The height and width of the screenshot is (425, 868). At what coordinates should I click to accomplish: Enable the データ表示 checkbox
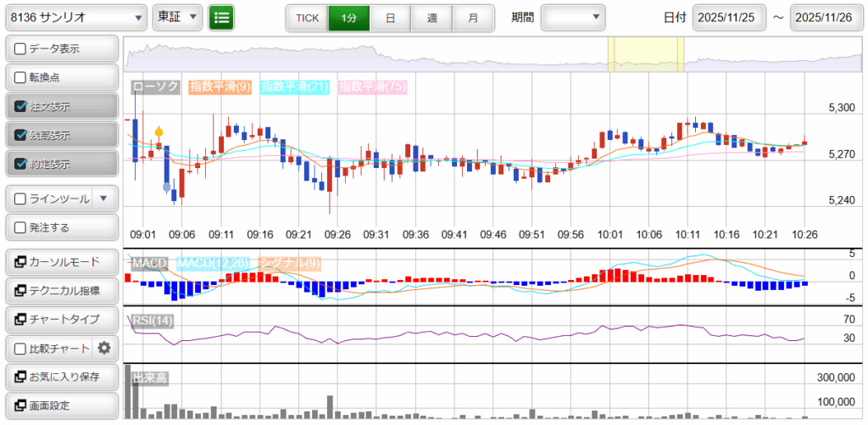pos(21,49)
